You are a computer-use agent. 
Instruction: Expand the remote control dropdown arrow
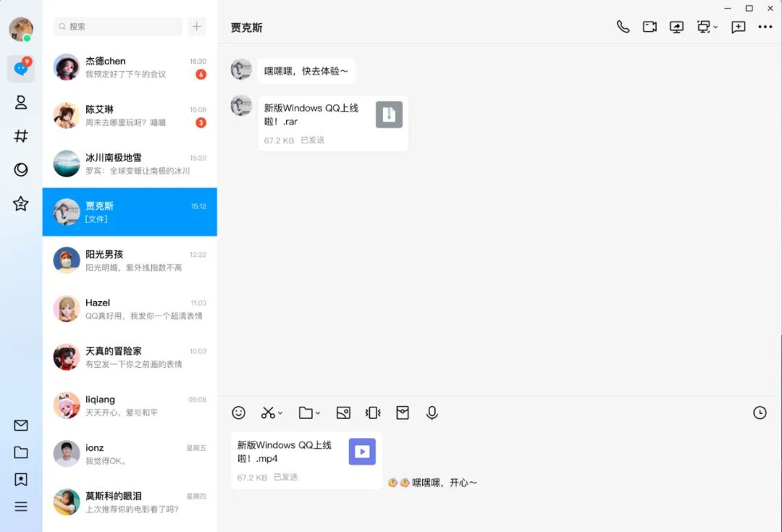click(715, 28)
